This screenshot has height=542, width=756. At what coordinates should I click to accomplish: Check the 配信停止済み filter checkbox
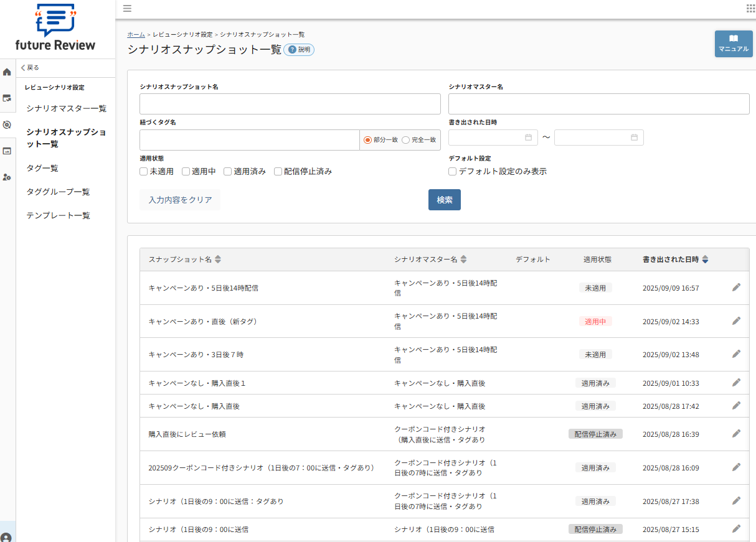point(278,172)
